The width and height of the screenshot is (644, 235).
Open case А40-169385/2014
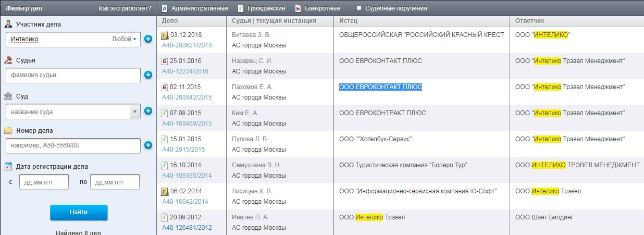[x=187, y=176]
